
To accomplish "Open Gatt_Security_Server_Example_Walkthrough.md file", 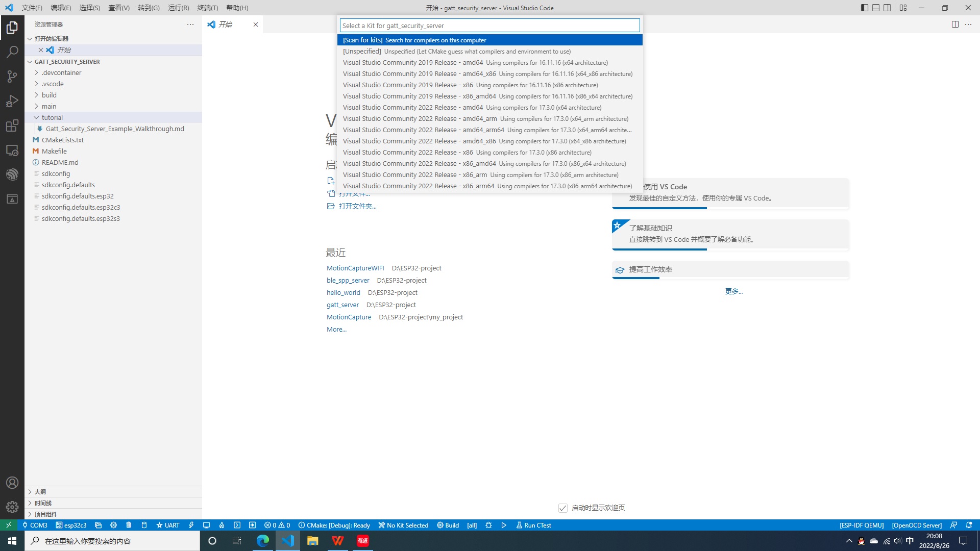I will pyautogui.click(x=113, y=129).
